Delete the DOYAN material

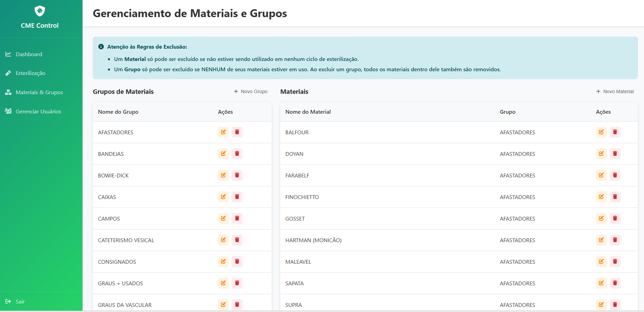615,154
